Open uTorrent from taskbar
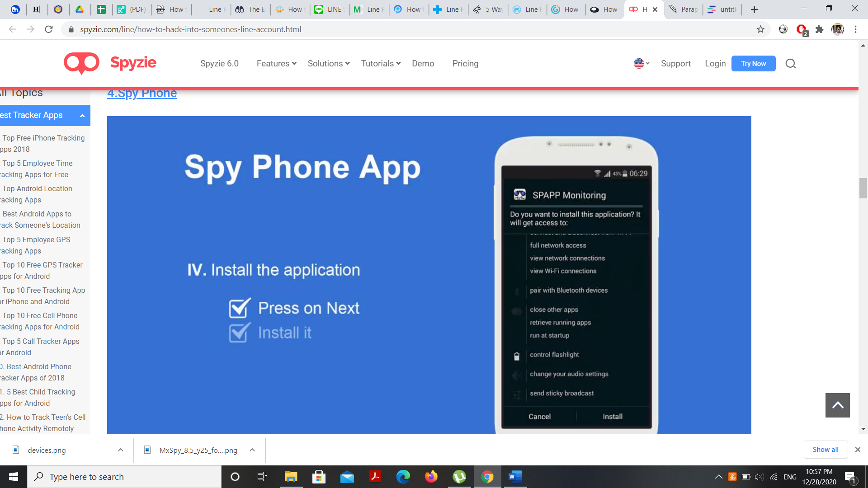The image size is (868, 488). point(459,477)
